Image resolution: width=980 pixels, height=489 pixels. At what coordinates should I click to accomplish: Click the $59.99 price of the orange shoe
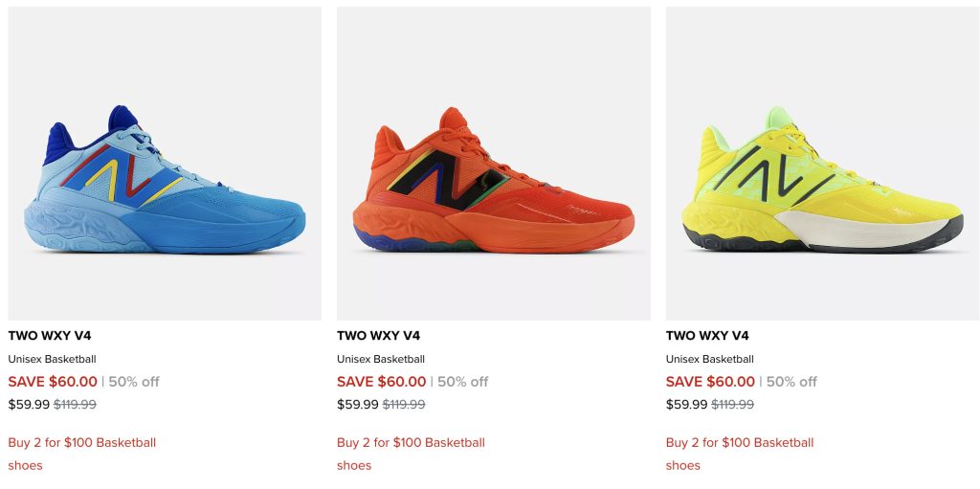click(x=357, y=405)
